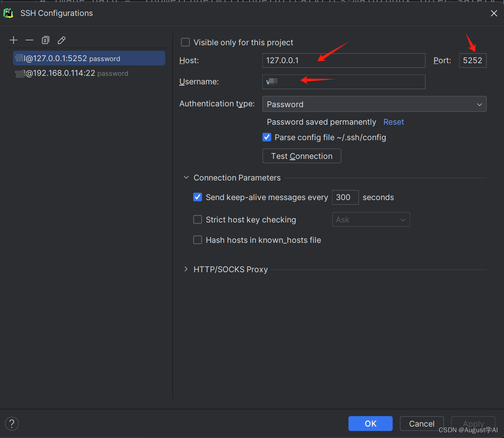This screenshot has height=438, width=504.
Task: Add a new SSH configuration
Action: 13,40
